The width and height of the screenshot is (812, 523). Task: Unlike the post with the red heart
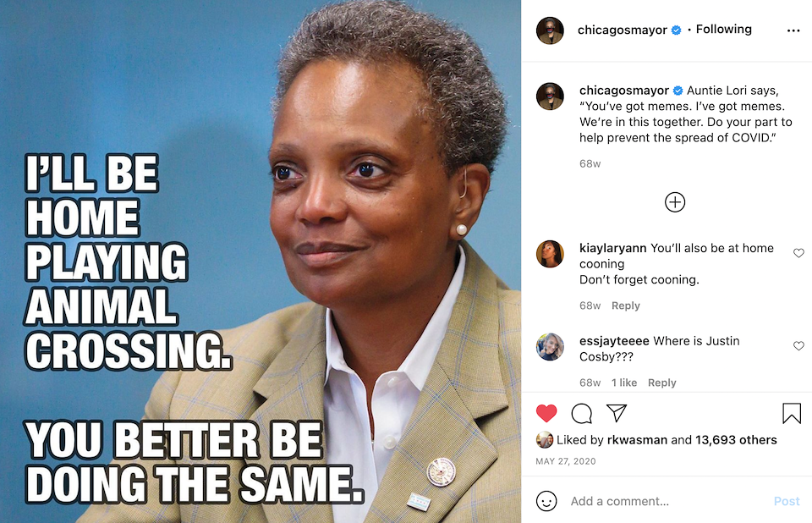click(x=546, y=413)
